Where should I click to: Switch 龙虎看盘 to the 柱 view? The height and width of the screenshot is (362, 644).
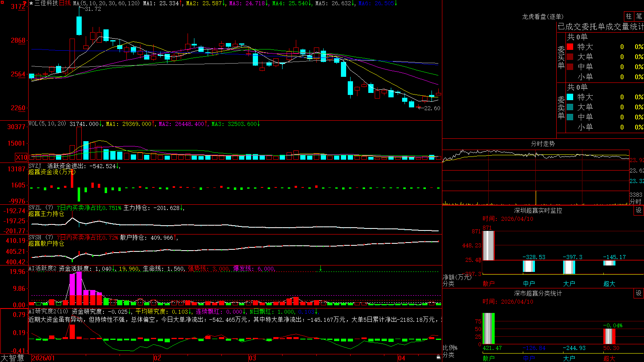point(629,16)
